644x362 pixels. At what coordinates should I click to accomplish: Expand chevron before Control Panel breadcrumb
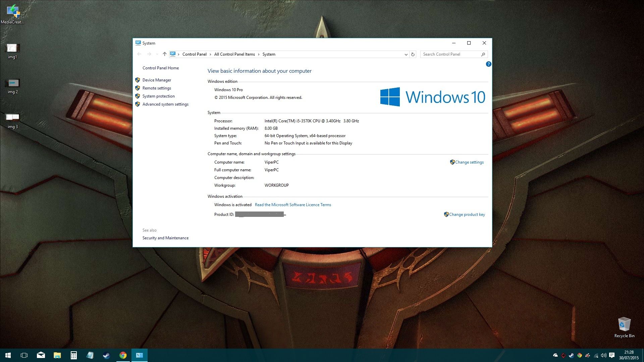click(x=179, y=54)
